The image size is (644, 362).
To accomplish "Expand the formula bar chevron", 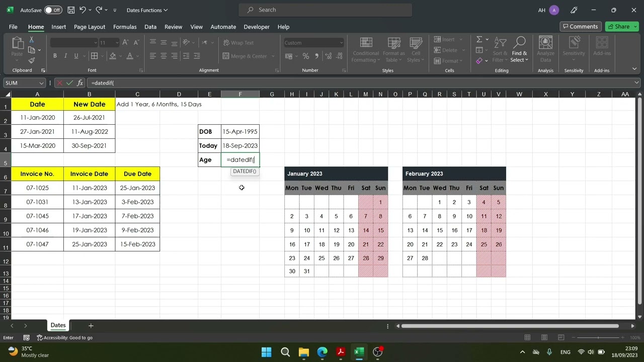I will pos(636,83).
